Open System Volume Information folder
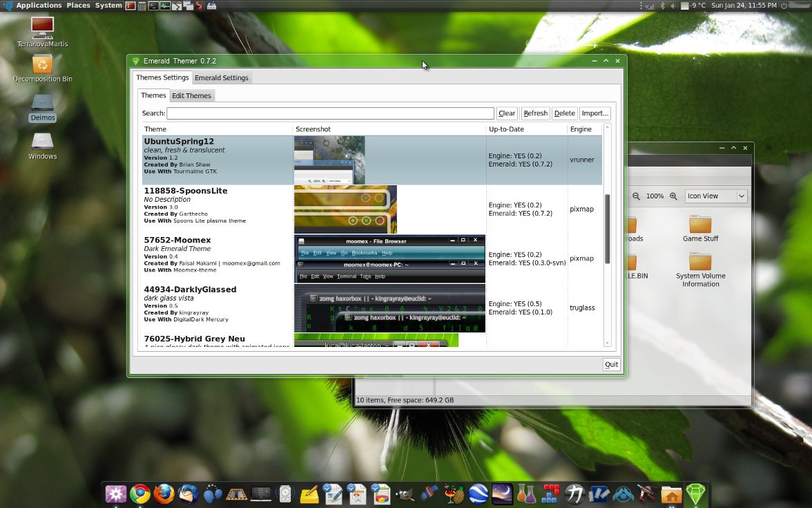This screenshot has width=812, height=508. [x=700, y=269]
